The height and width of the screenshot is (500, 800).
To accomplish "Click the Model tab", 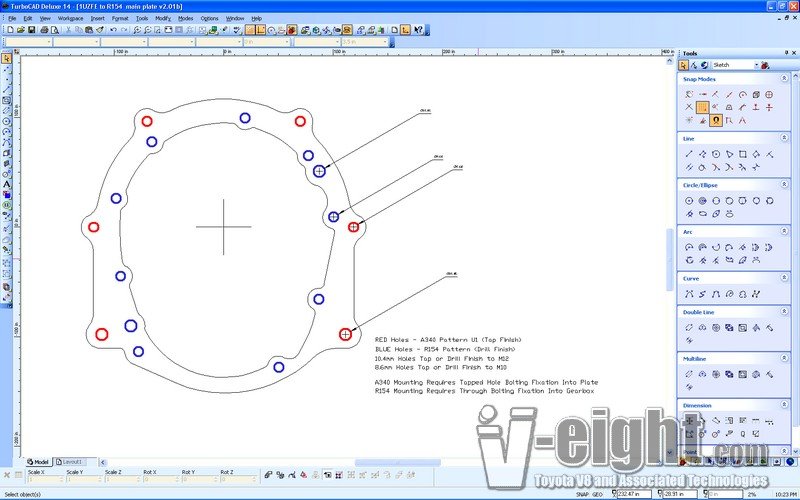I will pos(37,462).
